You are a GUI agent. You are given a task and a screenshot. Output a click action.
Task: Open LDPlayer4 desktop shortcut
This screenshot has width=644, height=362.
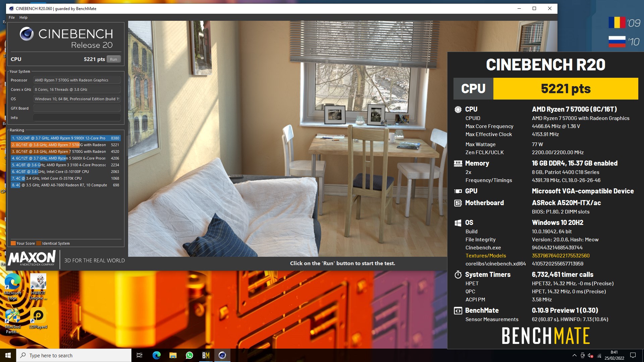[x=38, y=318]
